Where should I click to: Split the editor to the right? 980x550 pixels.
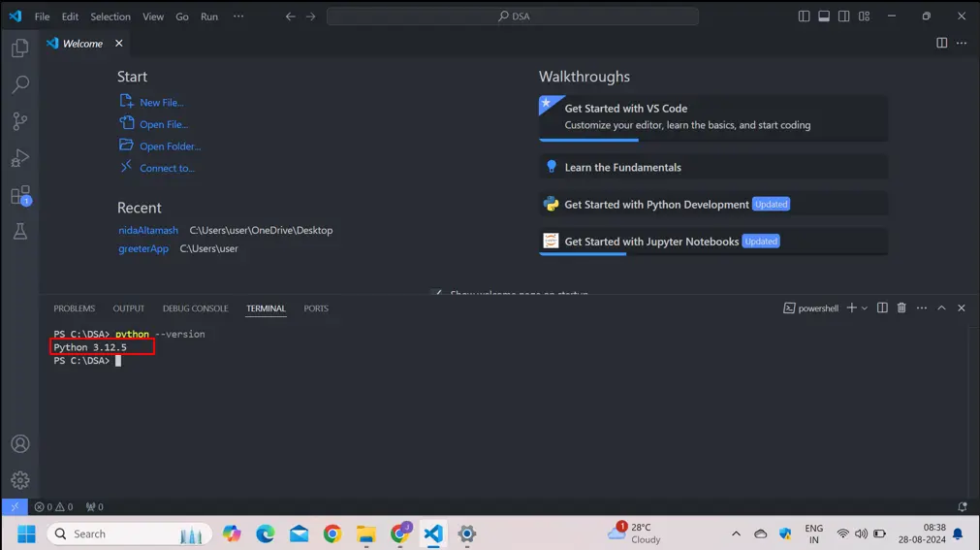(x=941, y=44)
